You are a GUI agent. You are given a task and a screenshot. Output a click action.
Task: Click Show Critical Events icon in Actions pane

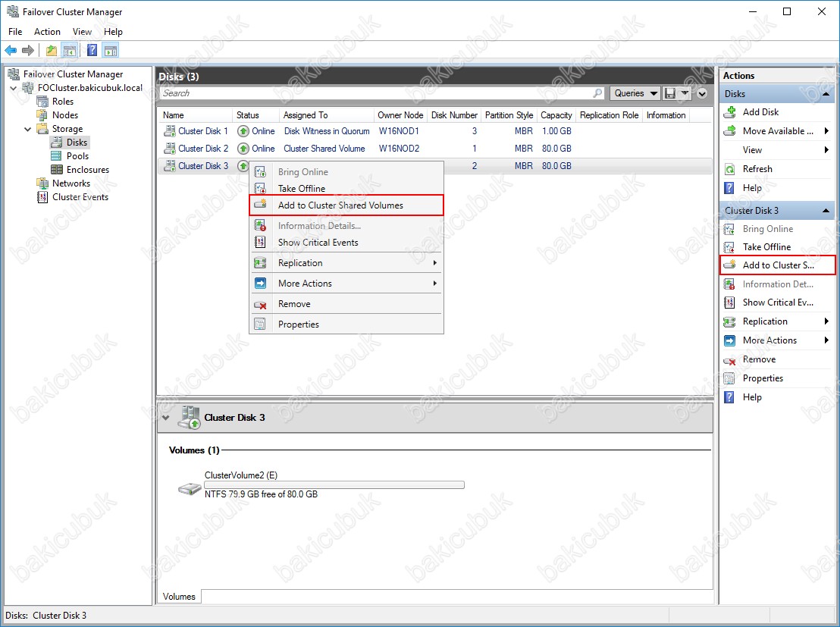729,303
